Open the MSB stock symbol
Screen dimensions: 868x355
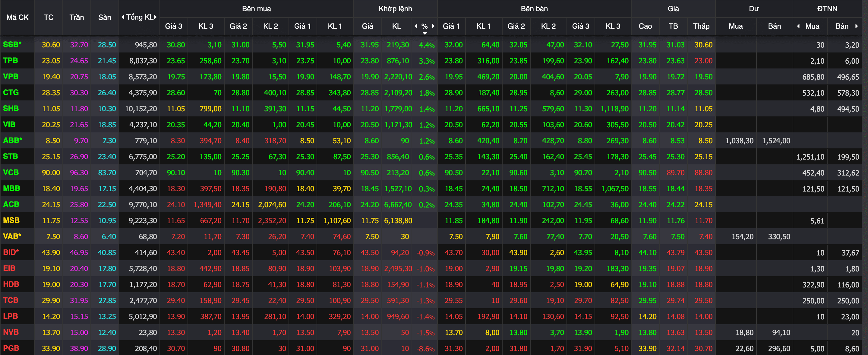point(11,220)
